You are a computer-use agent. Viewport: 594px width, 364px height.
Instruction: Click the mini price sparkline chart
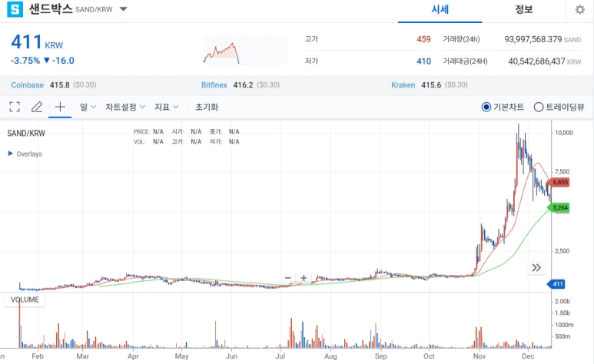click(244, 50)
